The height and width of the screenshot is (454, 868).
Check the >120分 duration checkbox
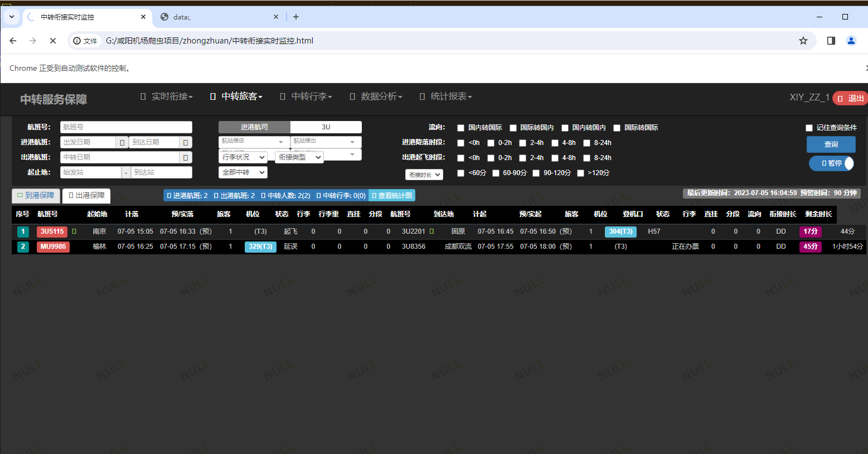(580, 173)
